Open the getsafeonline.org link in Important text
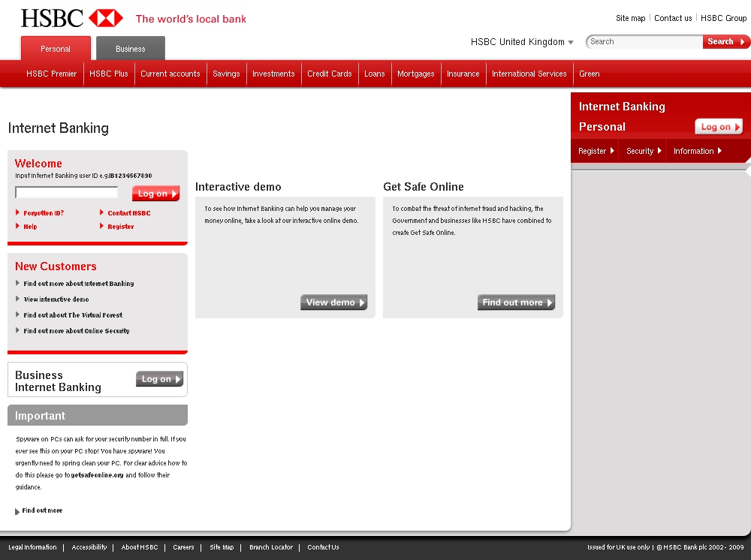The height and width of the screenshot is (560, 751). pos(97,475)
